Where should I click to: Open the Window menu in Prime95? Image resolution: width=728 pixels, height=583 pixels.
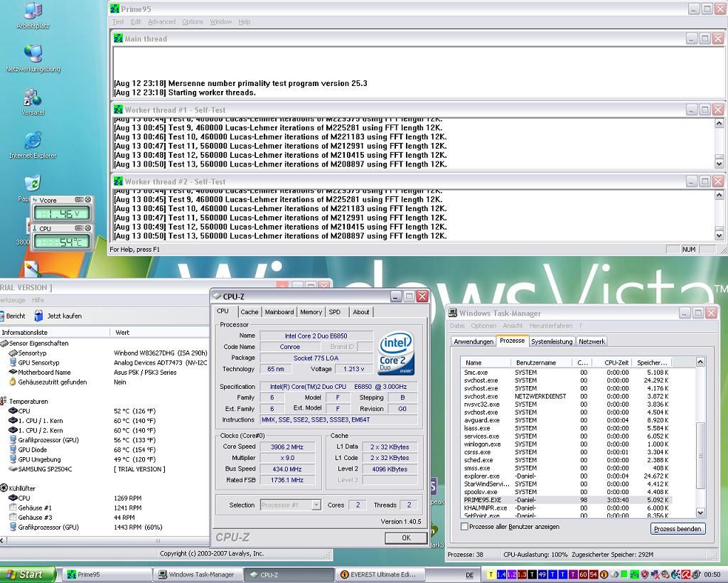(x=220, y=22)
